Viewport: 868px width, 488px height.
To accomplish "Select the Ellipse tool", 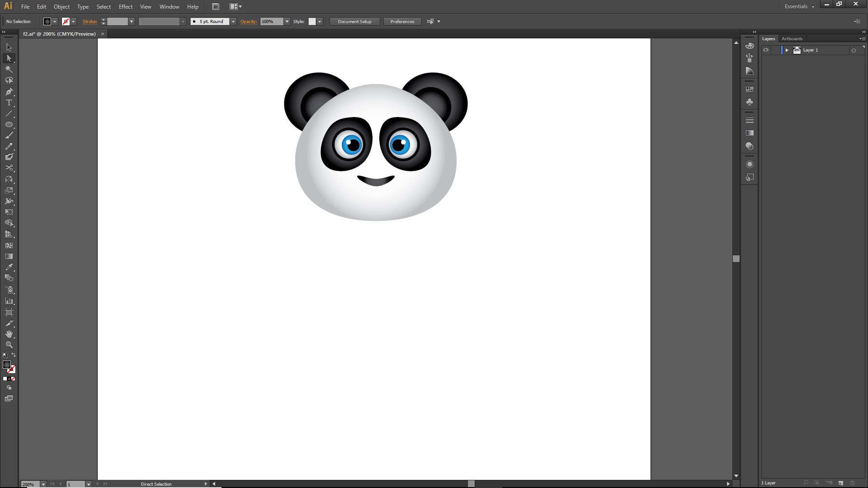I will 9,124.
